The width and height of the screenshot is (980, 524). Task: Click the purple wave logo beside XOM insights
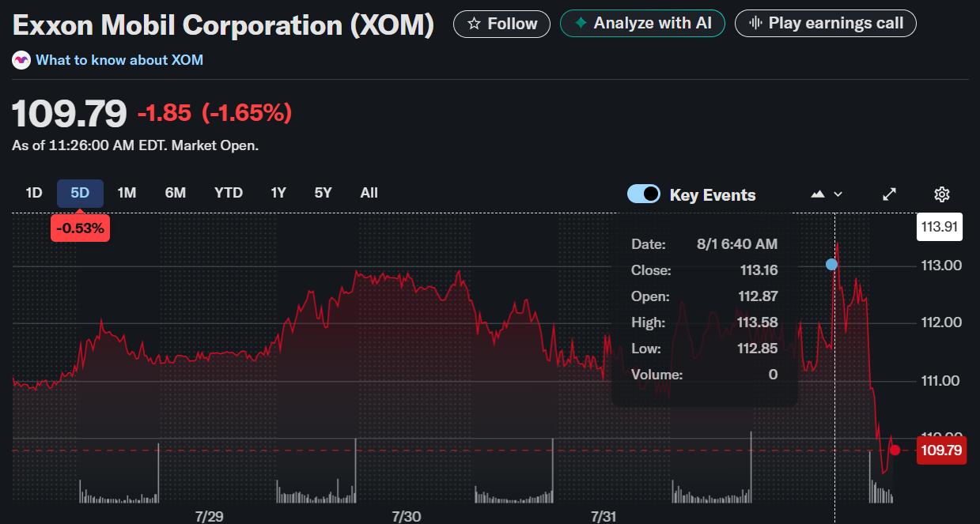click(x=21, y=59)
